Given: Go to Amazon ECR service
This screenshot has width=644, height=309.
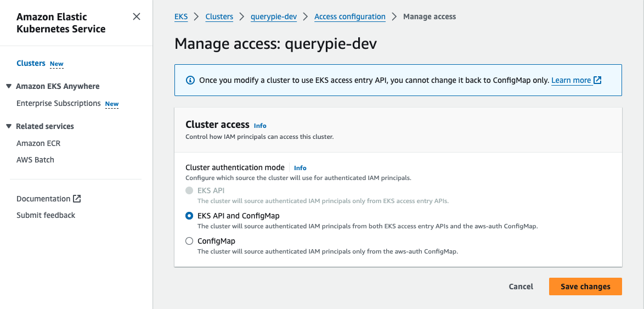Looking at the screenshot, I should click(x=38, y=143).
